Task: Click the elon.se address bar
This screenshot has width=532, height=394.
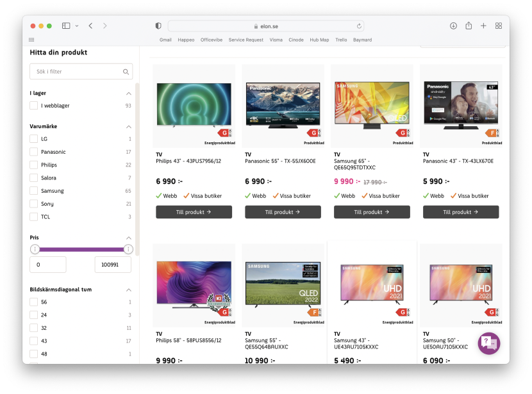Action: click(266, 26)
